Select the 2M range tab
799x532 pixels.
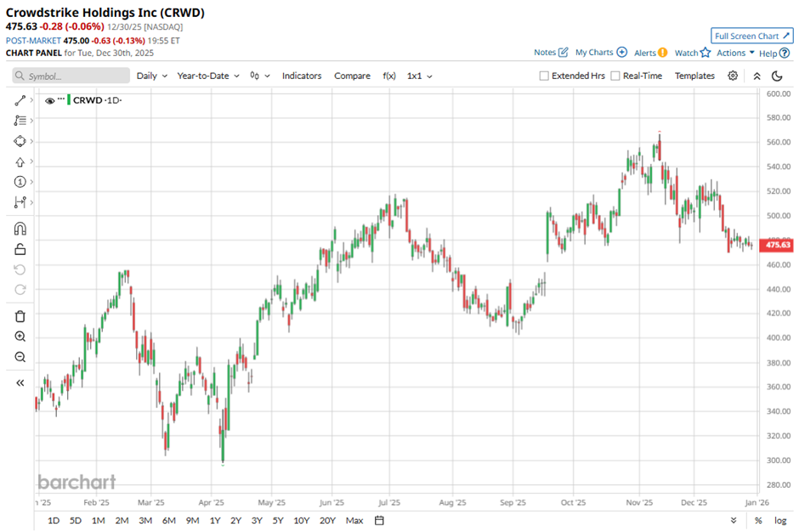(122, 520)
